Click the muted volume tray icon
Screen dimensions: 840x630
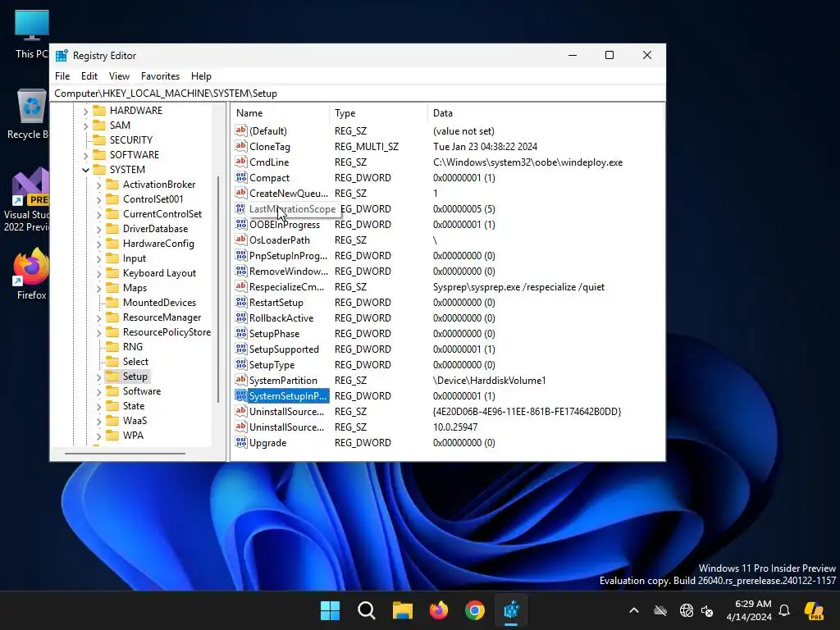tap(707, 610)
